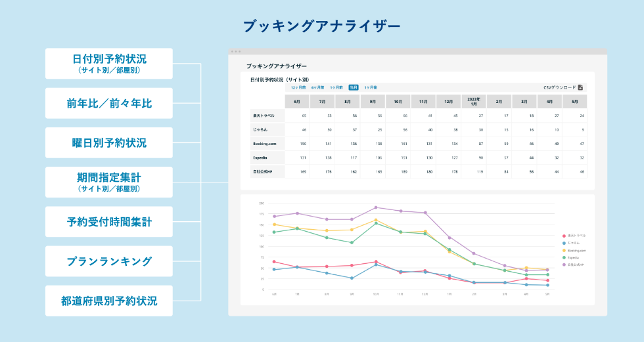The image size is (644, 342).
Task: Select the 12ヶ月前 period tab
Action: (x=298, y=87)
